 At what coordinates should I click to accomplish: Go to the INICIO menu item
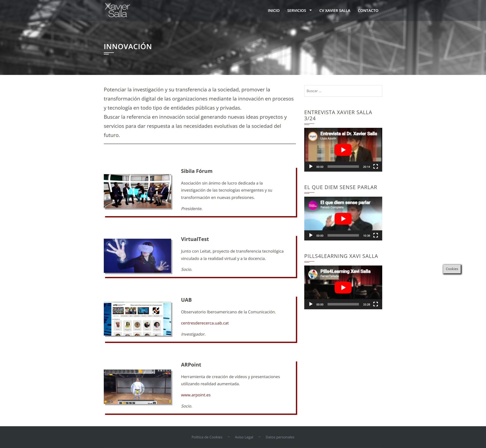click(x=273, y=11)
